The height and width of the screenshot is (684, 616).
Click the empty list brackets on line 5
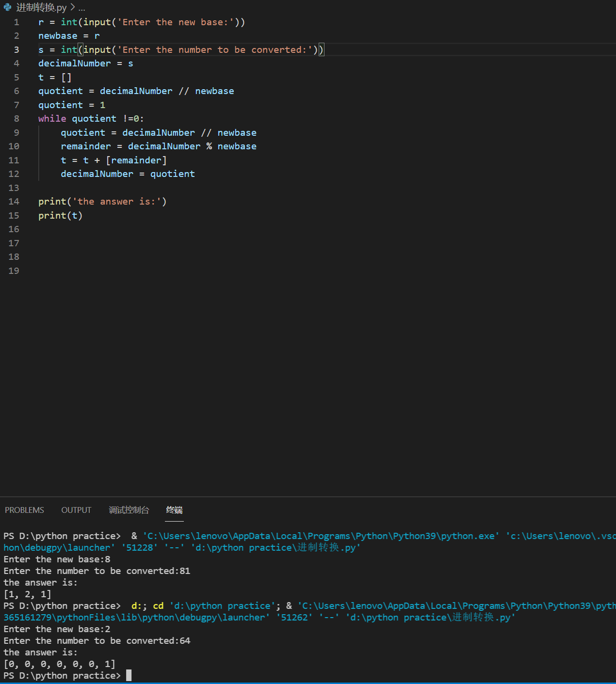66,78
